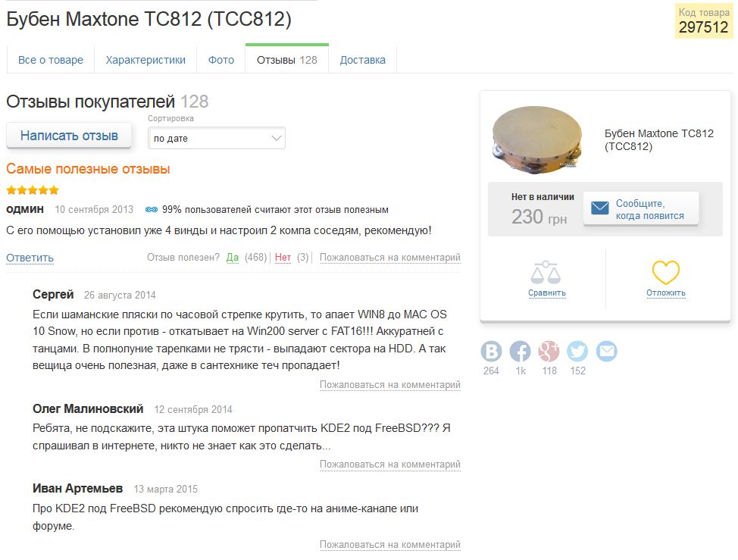
Task: Click the unhelpful votes count '(3)'
Action: pyautogui.click(x=302, y=258)
